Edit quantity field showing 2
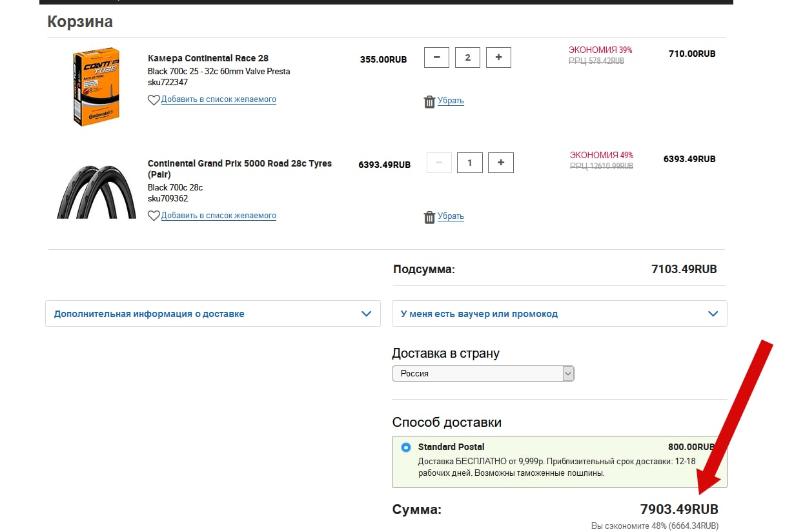The width and height of the screenshot is (794, 532). point(467,57)
